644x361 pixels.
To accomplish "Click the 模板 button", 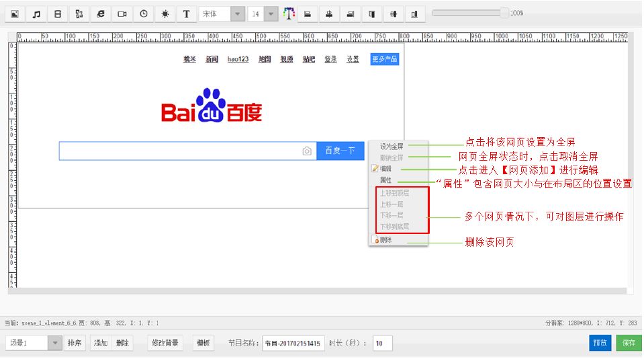I will [203, 343].
